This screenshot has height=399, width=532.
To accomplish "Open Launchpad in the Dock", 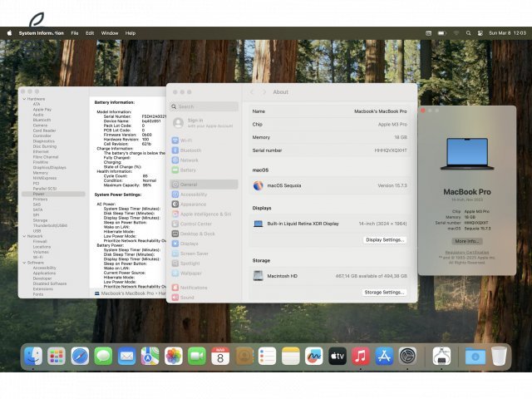I will tap(57, 356).
